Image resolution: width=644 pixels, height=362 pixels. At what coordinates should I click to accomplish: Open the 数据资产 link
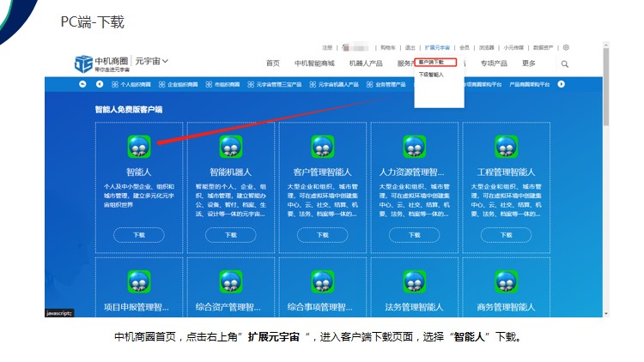pyautogui.click(x=543, y=48)
